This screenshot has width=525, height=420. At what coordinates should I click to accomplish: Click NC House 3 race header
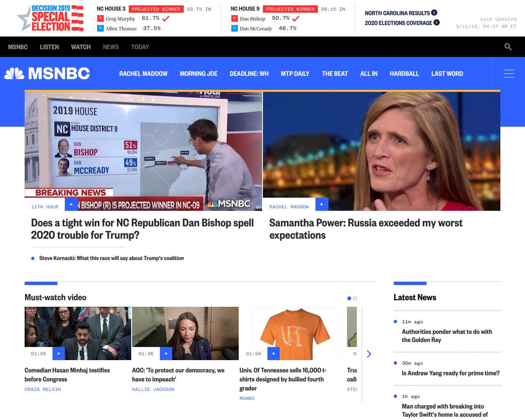[111, 9]
